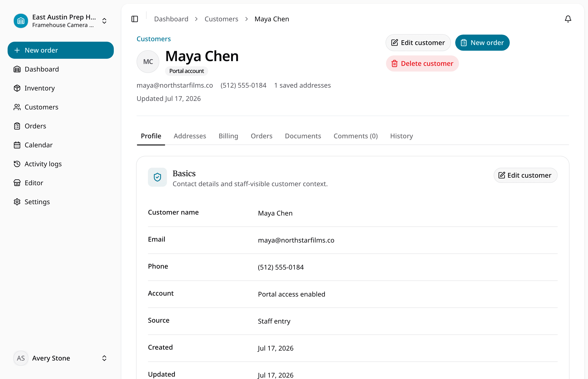
Task: Click the Dashboard sidebar icon
Action: [x=17, y=69]
